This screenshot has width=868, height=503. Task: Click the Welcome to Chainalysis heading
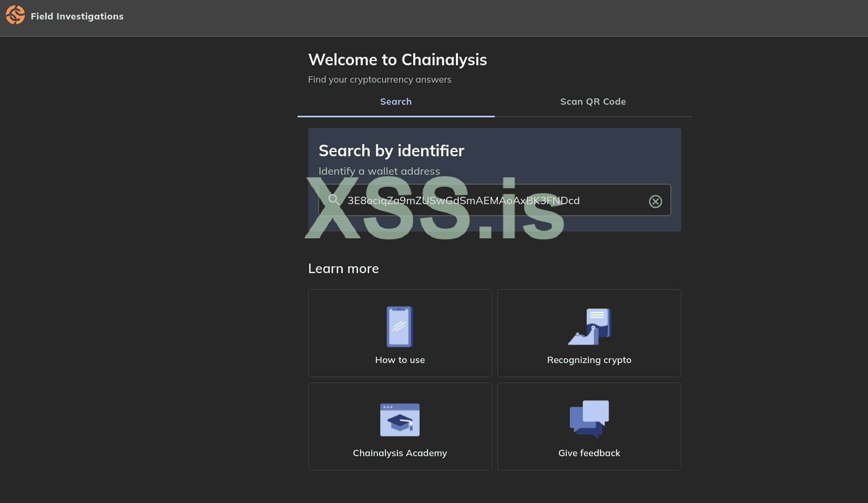coord(397,60)
